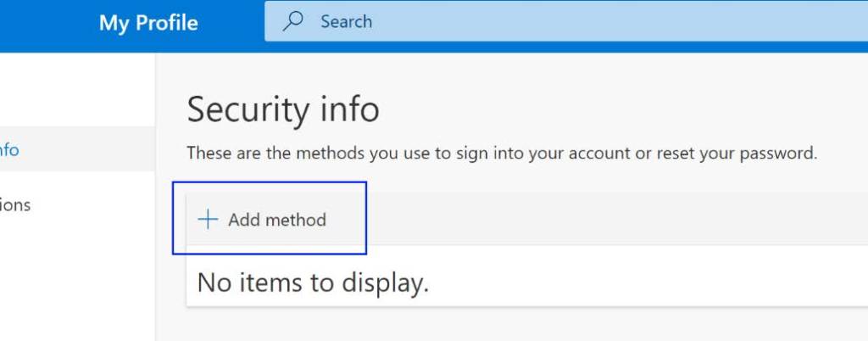This screenshot has height=341, width=868.
Task: Click the white area right of "No items to display."
Action: [648, 282]
